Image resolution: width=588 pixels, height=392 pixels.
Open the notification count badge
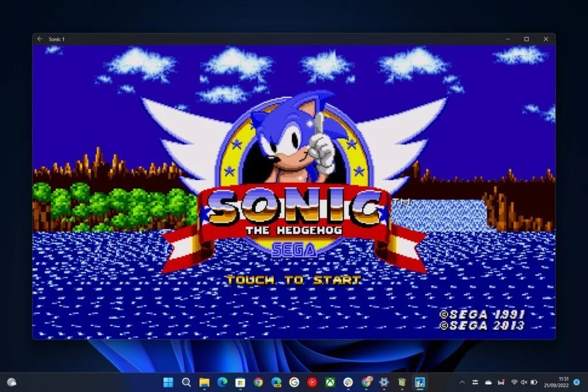[577, 382]
